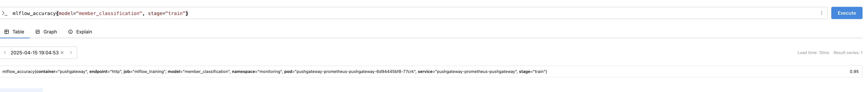
Task: Switch to the Table tab
Action: tap(15, 32)
